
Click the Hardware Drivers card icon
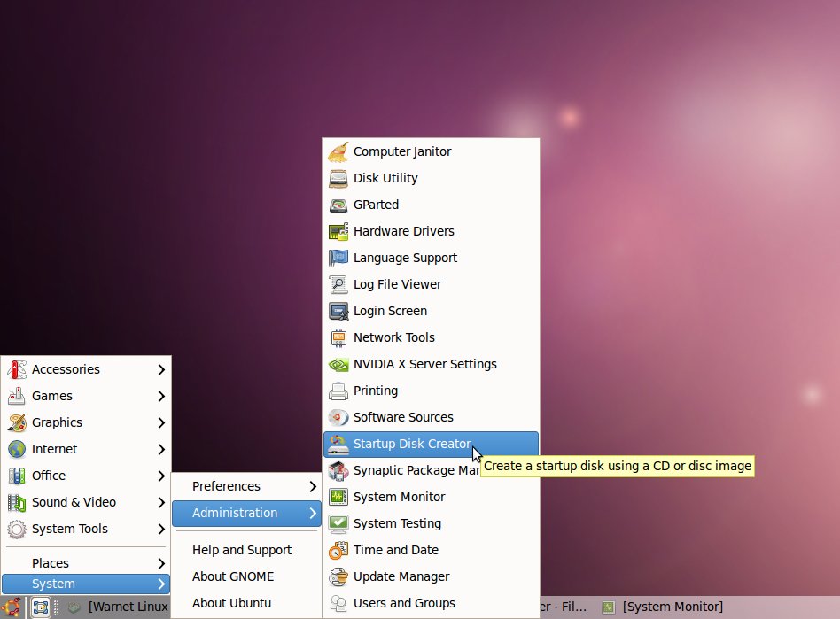338,231
